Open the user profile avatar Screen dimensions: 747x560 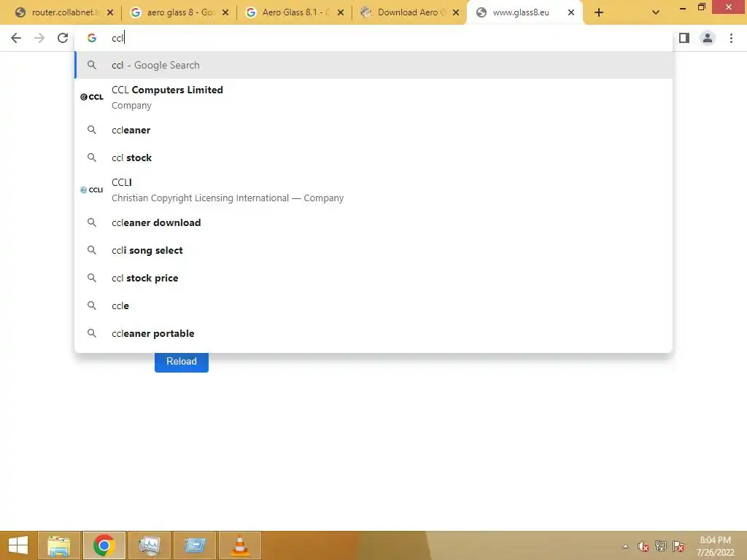click(x=708, y=38)
